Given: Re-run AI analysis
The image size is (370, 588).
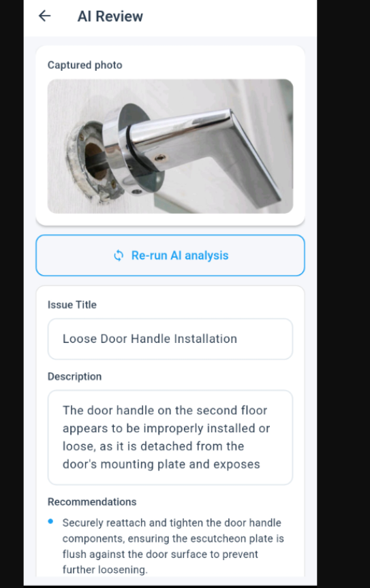Looking at the screenshot, I should click(x=170, y=255).
